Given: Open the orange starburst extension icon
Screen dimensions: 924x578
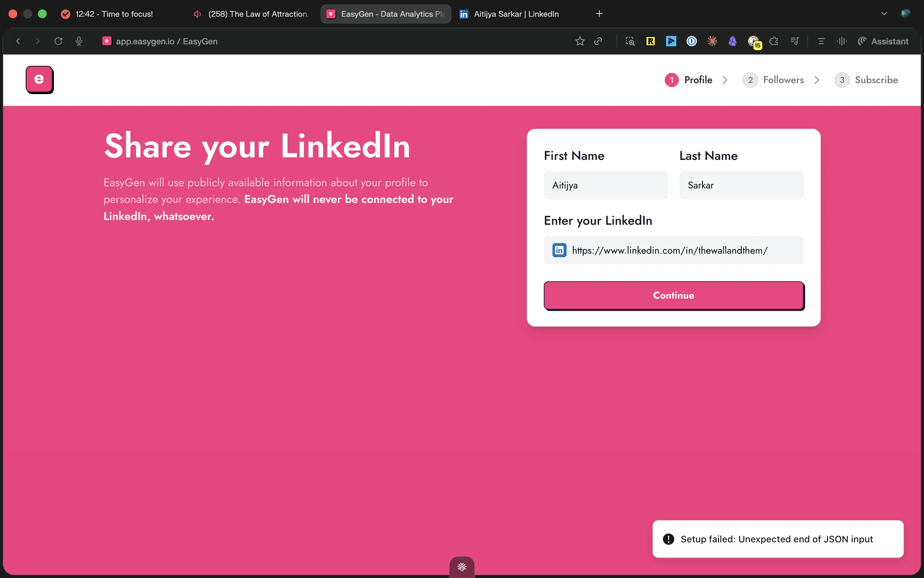Looking at the screenshot, I should (712, 41).
